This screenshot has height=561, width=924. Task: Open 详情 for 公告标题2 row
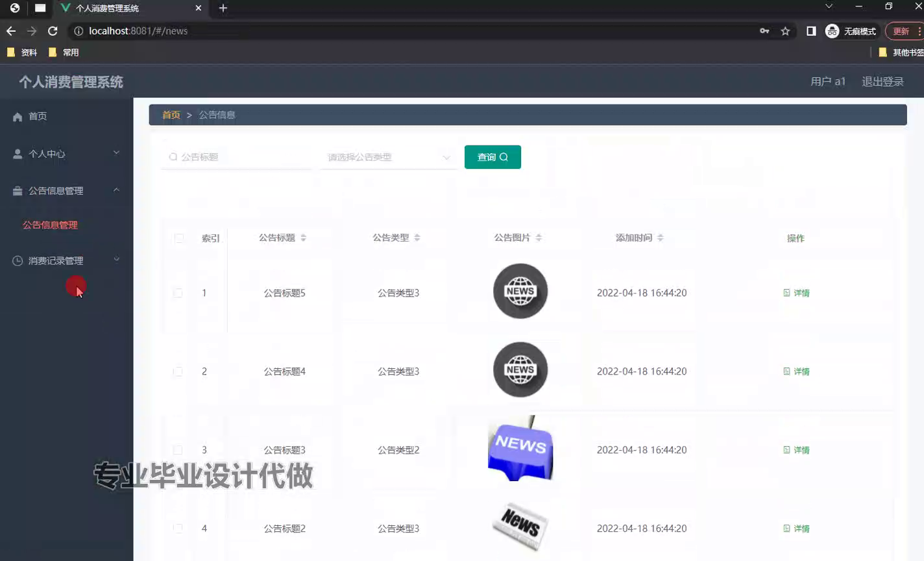pos(796,529)
